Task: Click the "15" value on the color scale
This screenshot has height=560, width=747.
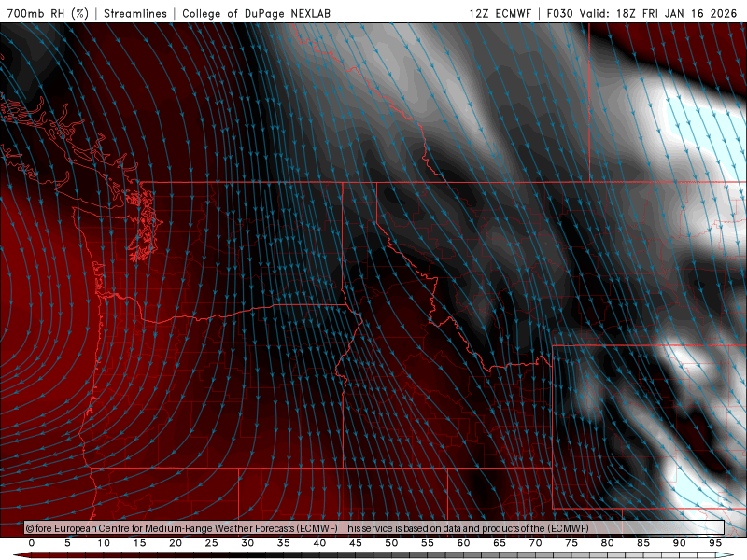Action: click(x=139, y=543)
